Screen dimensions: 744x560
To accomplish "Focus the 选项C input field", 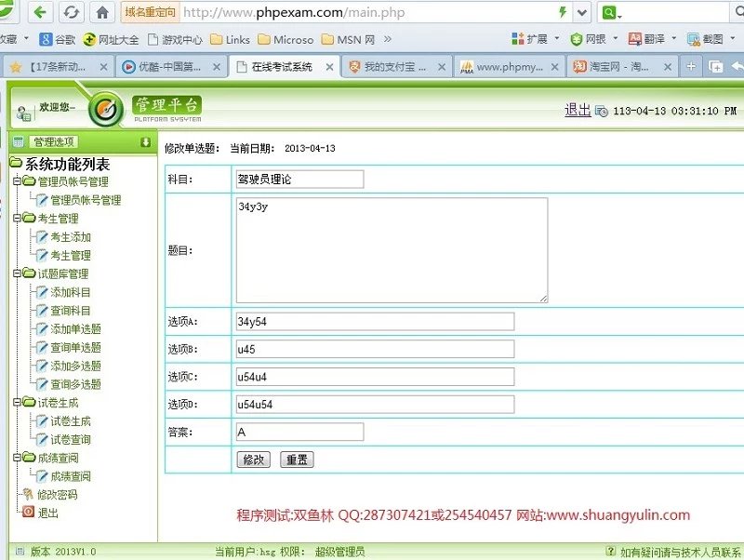I will click(x=375, y=377).
